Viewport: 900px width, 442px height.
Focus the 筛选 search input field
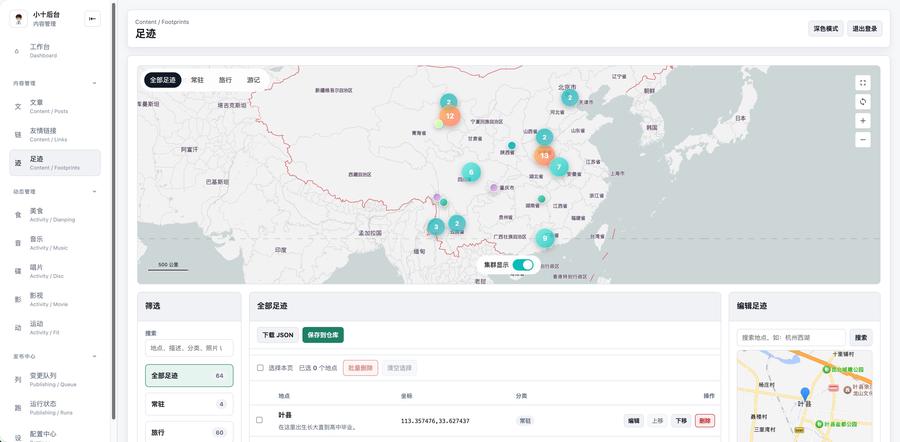click(189, 348)
